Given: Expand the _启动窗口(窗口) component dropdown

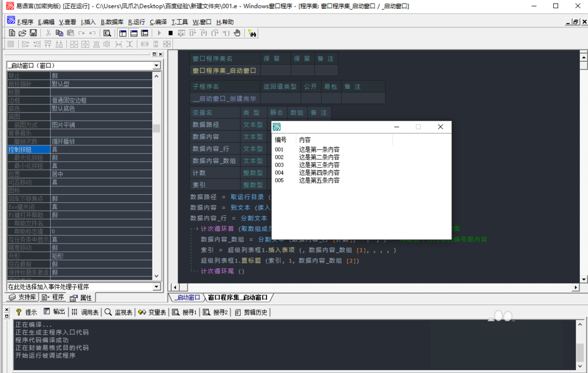Looking at the screenshot, I should click(x=156, y=66).
